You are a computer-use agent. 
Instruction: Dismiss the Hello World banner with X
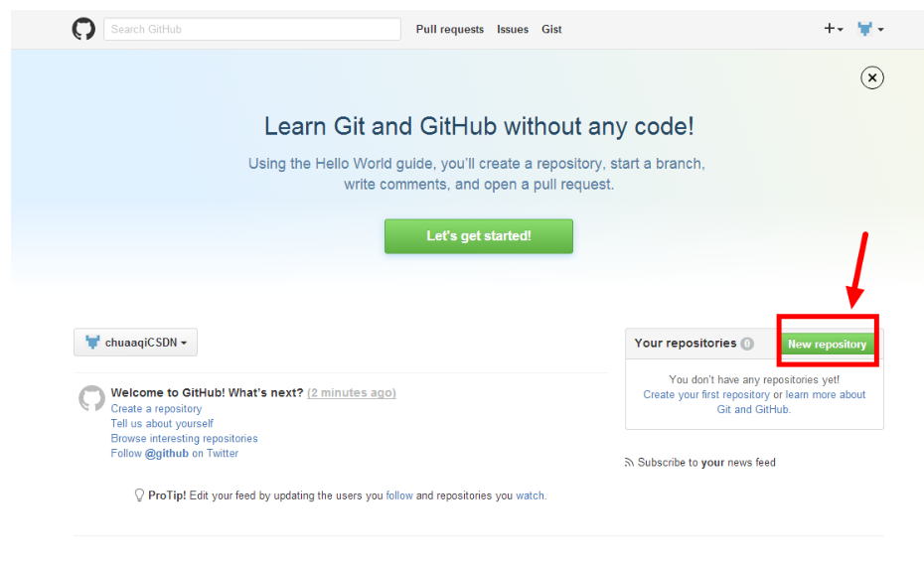point(872,77)
